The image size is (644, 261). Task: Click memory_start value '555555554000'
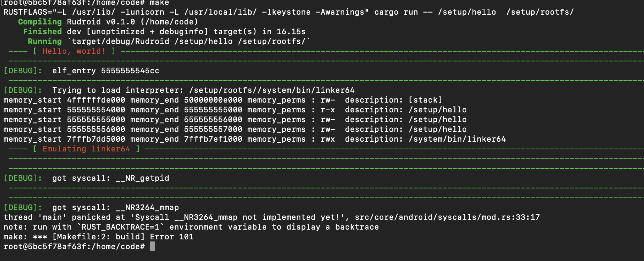click(x=96, y=110)
